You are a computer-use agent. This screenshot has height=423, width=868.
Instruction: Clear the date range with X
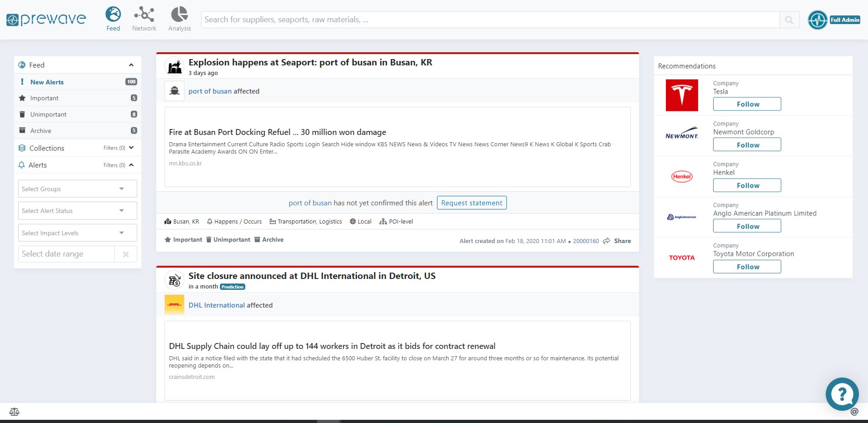click(x=126, y=254)
